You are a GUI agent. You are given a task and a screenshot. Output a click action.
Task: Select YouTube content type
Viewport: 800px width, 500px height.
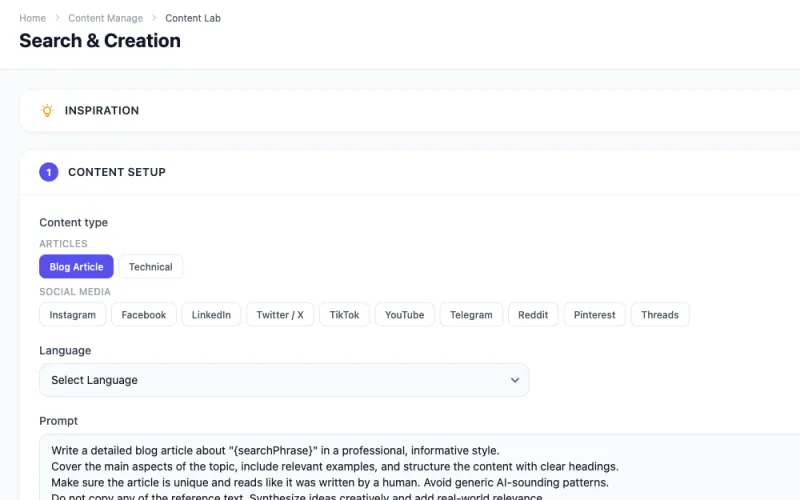tap(405, 315)
